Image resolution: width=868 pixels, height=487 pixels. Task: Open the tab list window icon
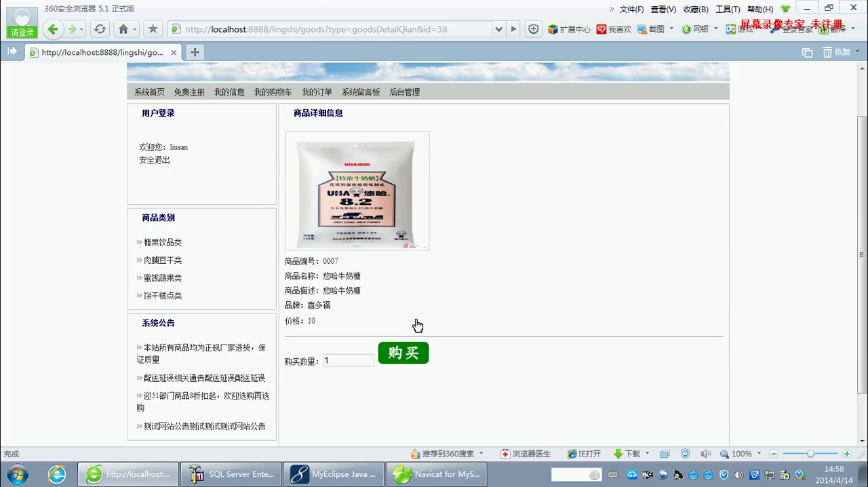pyautogui.click(x=807, y=52)
